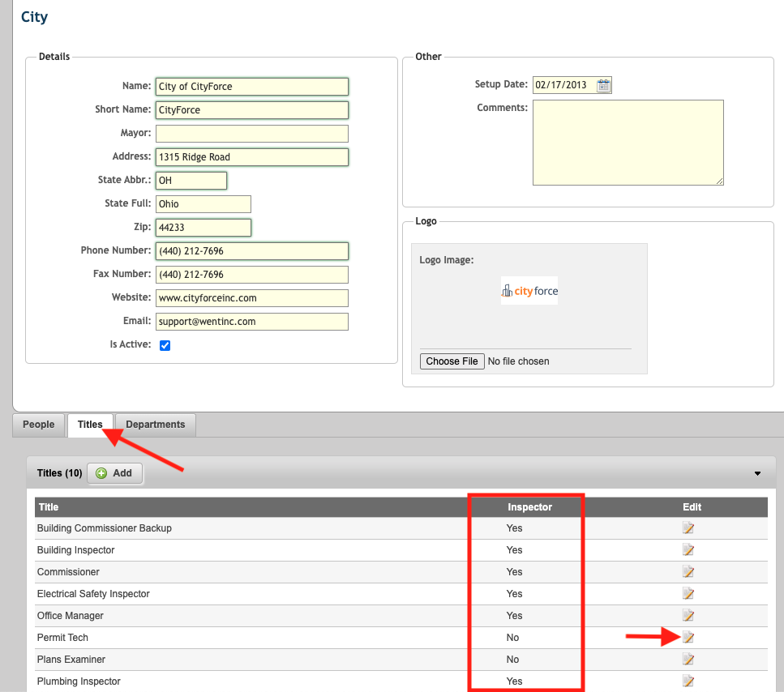Click the Yes value for Commissioner

pos(514,571)
